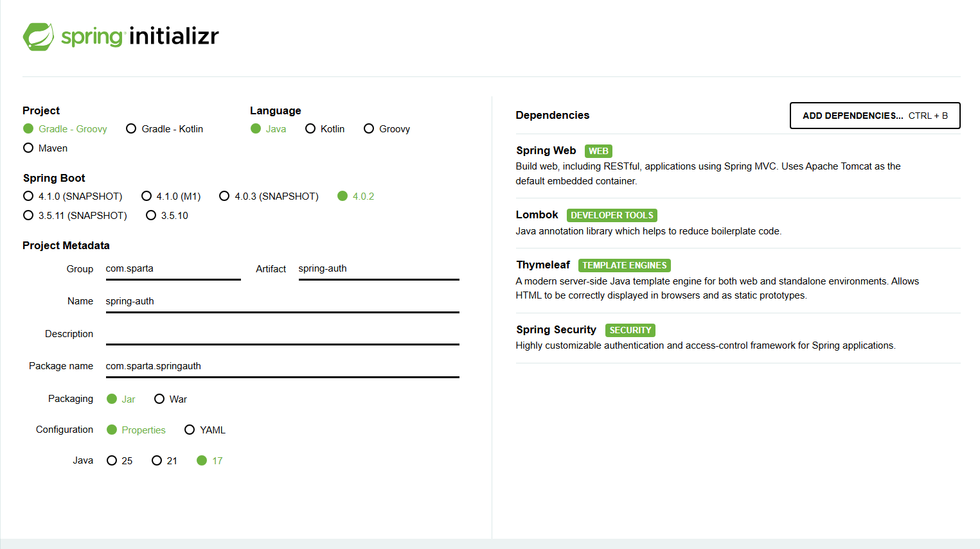Select Java version 21

click(x=165, y=460)
